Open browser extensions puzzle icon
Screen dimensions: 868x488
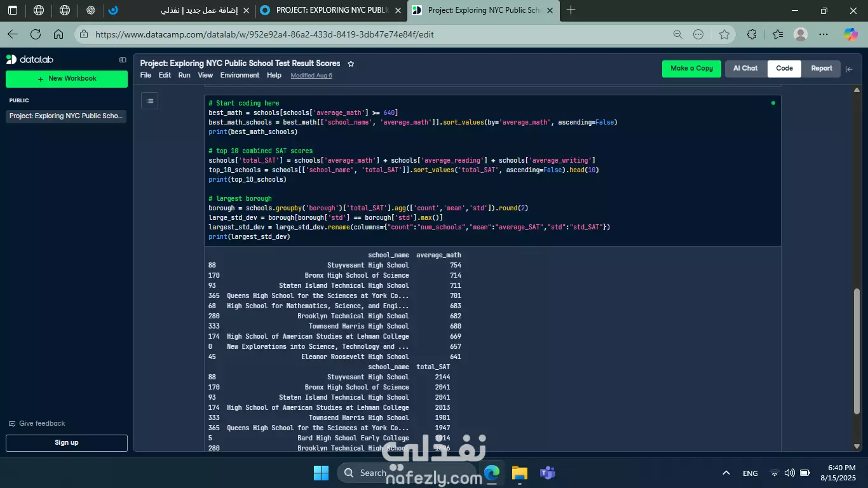(752, 34)
